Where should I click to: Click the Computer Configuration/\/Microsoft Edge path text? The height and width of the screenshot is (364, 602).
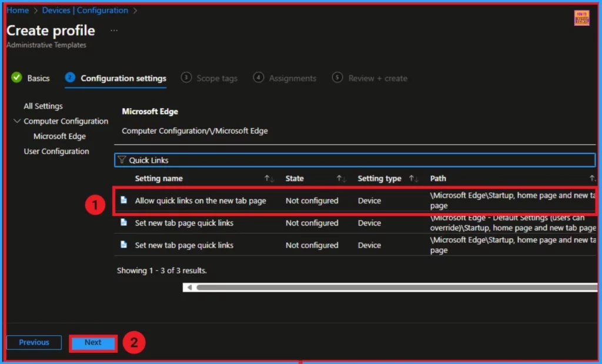tap(195, 131)
